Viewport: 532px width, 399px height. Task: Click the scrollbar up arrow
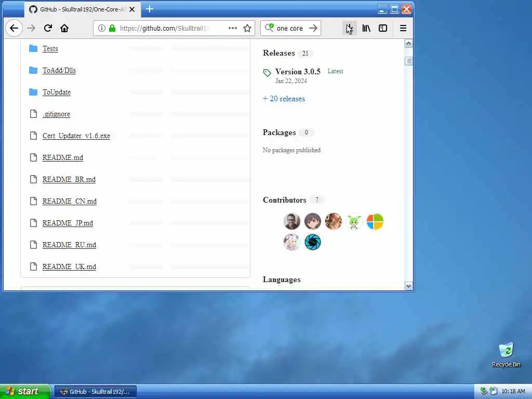(408, 44)
